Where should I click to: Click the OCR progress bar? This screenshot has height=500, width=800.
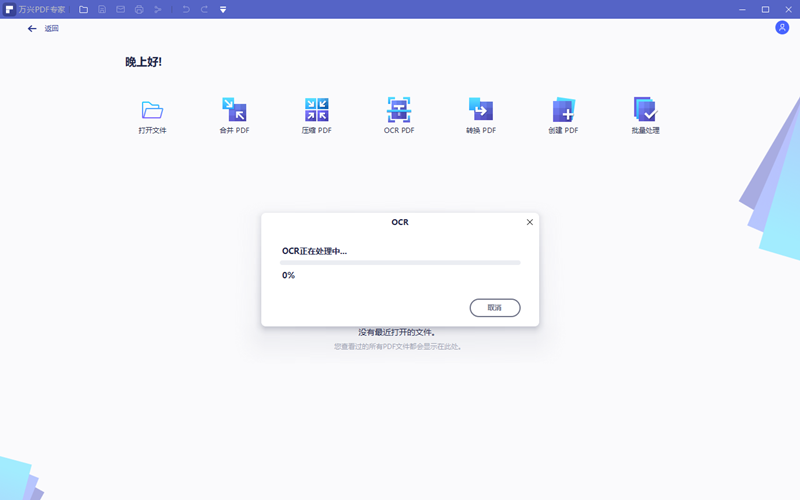[400, 262]
